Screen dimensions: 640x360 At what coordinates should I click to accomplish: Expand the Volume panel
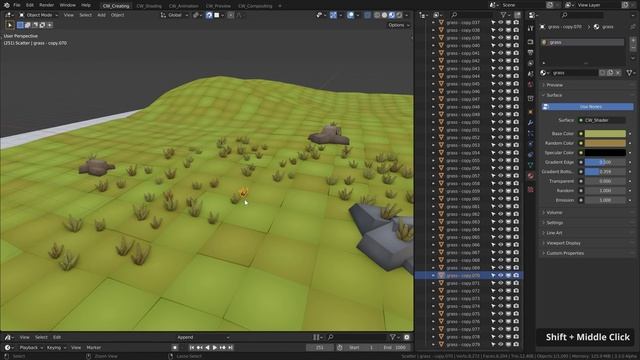(554, 213)
